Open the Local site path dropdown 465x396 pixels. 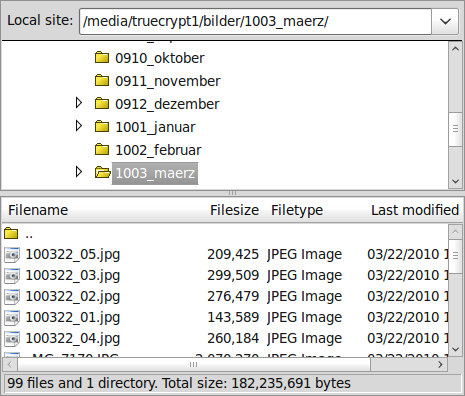(x=445, y=21)
